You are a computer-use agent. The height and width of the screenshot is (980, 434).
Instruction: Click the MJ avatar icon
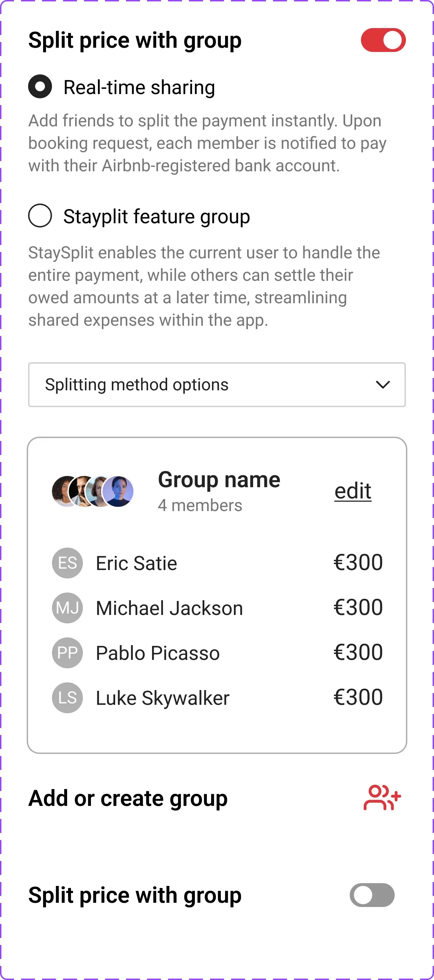coord(67,608)
